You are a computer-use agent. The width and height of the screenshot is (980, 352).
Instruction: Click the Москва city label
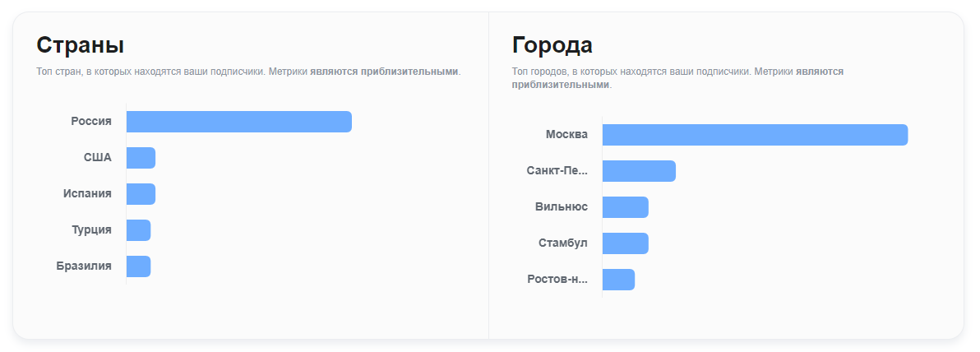tap(566, 135)
